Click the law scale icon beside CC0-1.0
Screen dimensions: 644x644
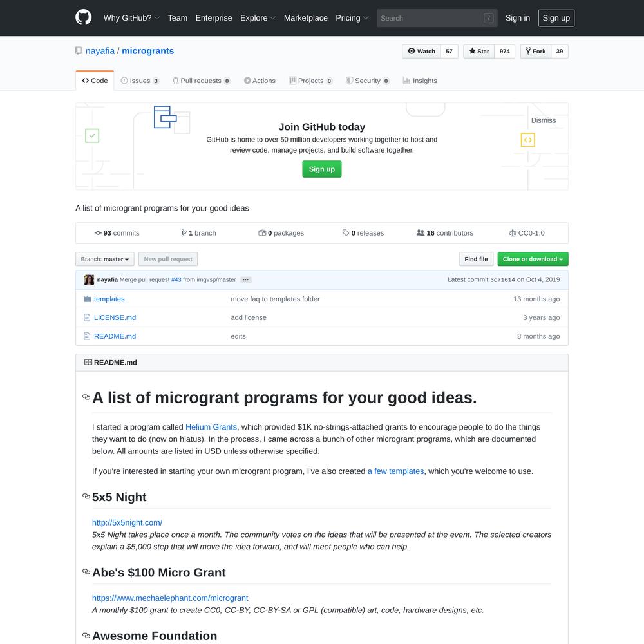click(513, 233)
